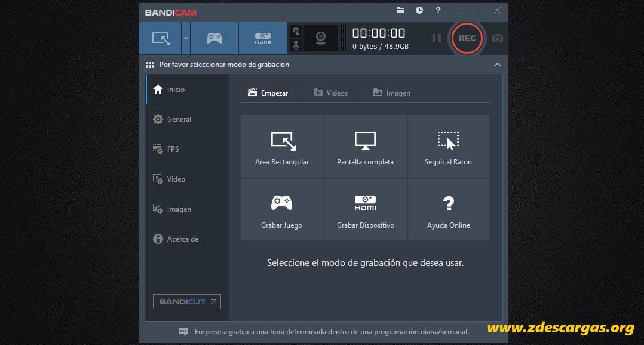
Task: Start recording with the REC button
Action: point(467,38)
